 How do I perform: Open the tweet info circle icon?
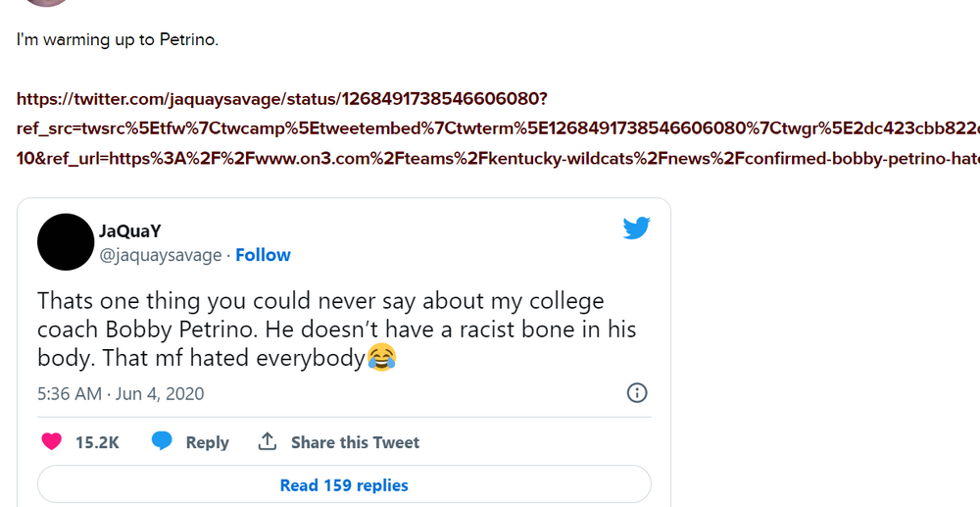point(636,393)
